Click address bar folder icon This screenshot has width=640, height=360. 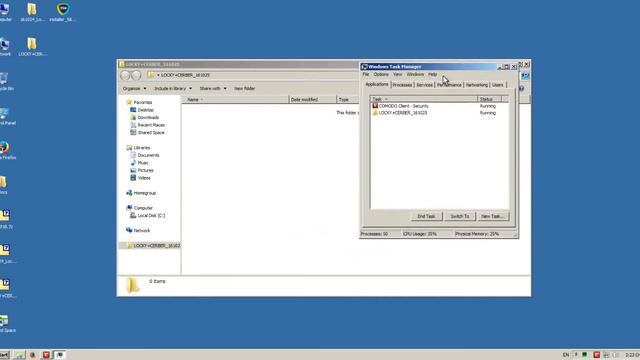coord(151,75)
